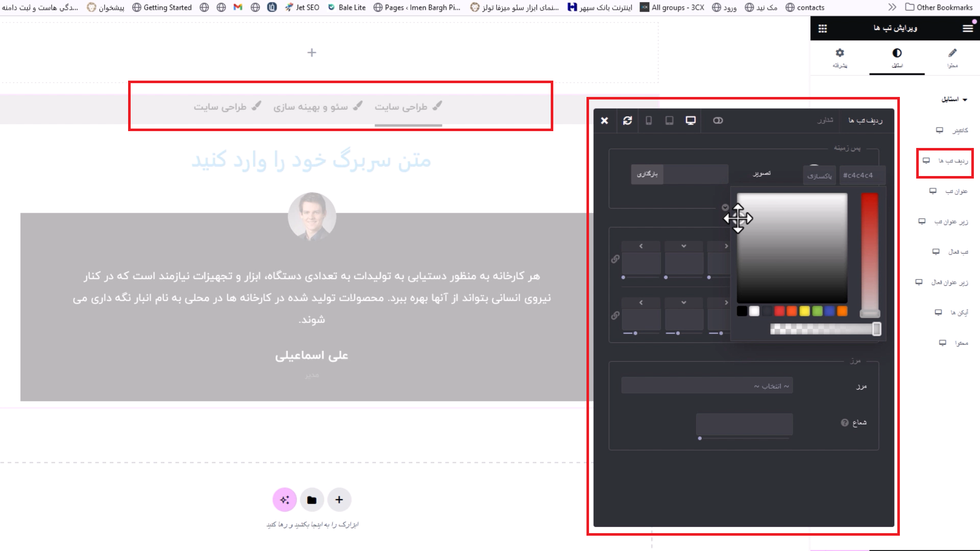
Task: Click inside the gray color gradient picker area
Action: (792, 248)
